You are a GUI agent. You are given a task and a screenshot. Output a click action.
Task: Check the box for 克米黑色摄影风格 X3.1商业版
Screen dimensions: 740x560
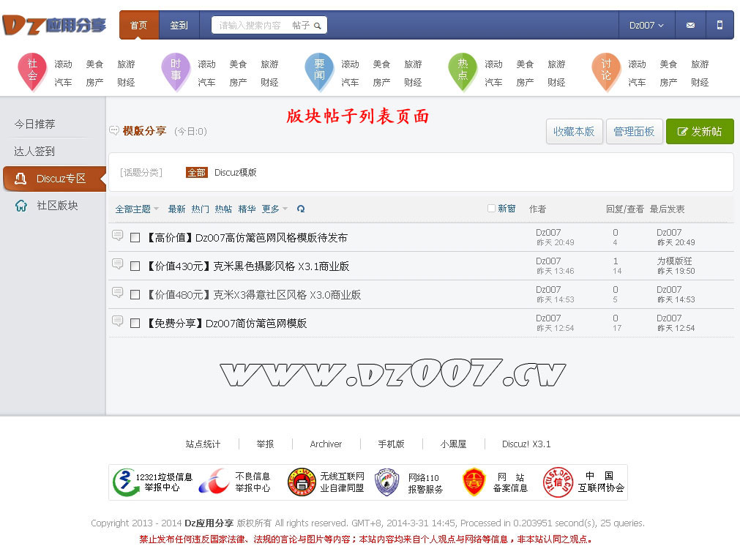pyautogui.click(x=135, y=266)
